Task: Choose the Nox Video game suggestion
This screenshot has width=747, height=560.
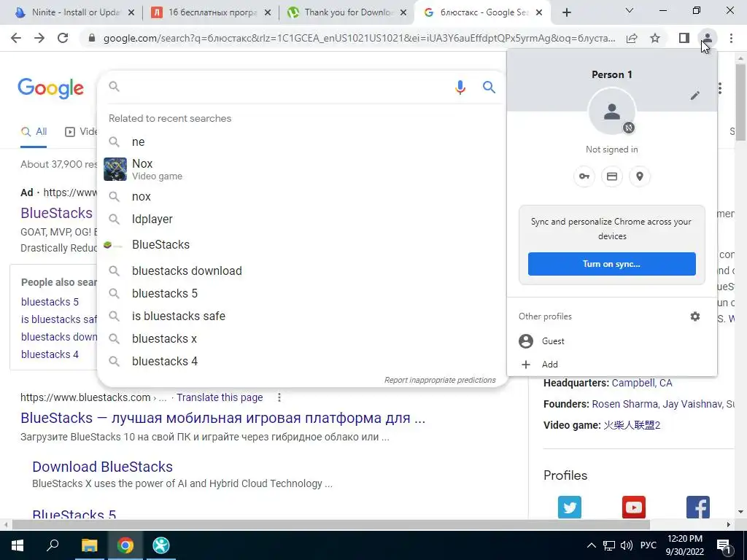Action: 301,169
